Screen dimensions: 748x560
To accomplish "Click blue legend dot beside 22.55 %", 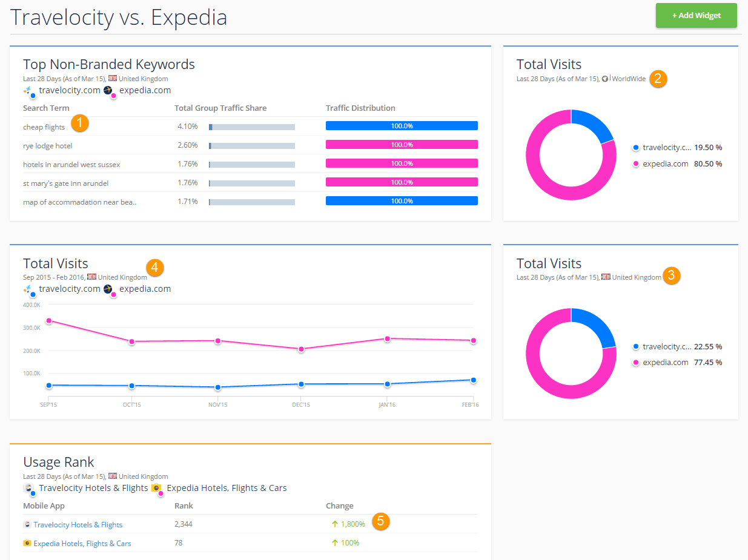I will tap(635, 347).
